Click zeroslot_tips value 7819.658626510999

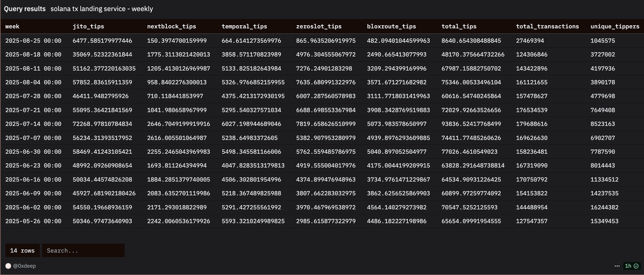326,124
